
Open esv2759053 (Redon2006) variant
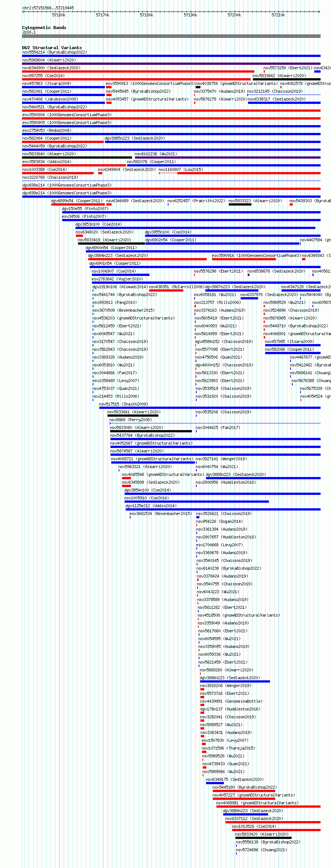click(x=47, y=130)
